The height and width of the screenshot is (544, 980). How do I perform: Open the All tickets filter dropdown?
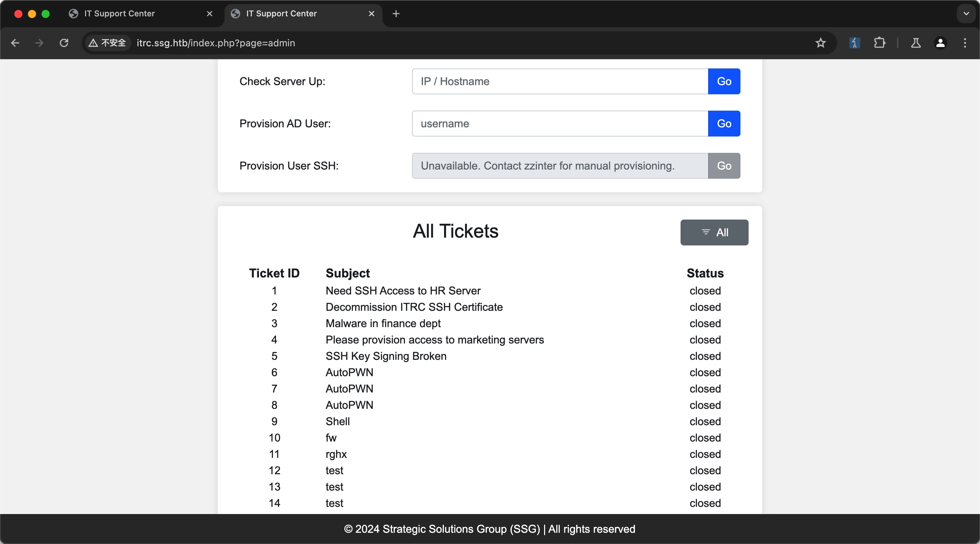(x=714, y=232)
